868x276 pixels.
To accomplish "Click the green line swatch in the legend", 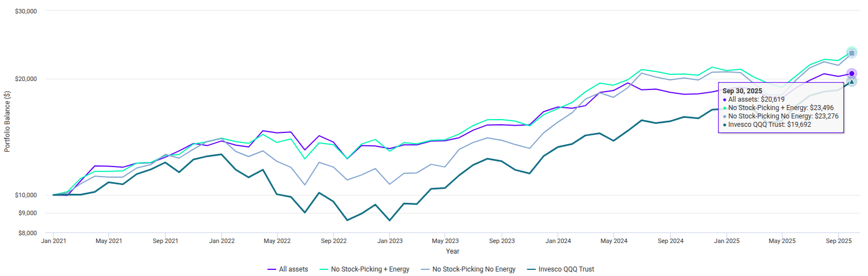I will pos(324,269).
